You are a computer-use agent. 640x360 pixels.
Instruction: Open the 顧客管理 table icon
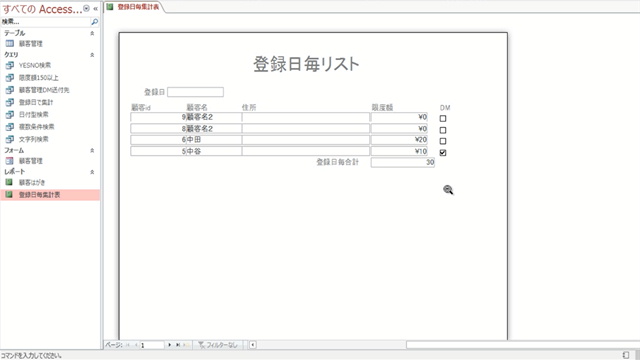9,43
